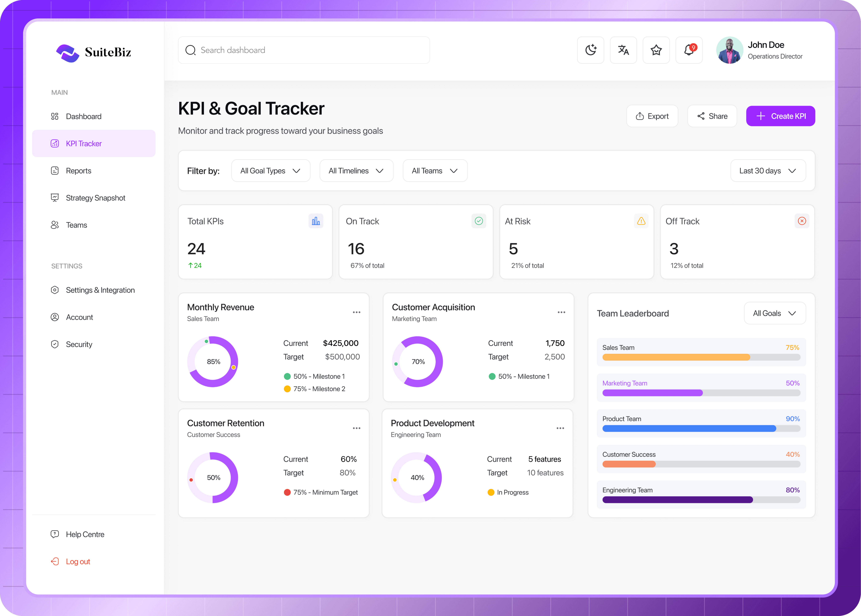Click the language translate icon
The height and width of the screenshot is (616, 861).
point(623,50)
